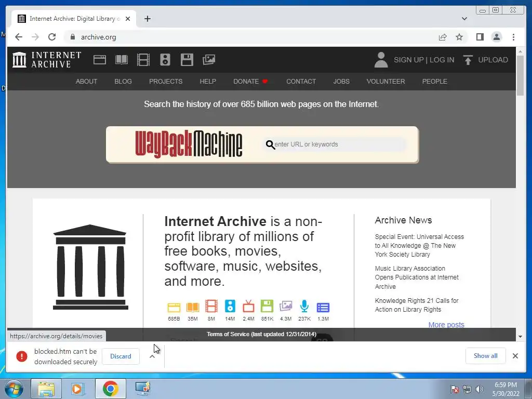The width and height of the screenshot is (532, 399).
Task: Open the Chrome profile avatar
Action: (x=496, y=37)
